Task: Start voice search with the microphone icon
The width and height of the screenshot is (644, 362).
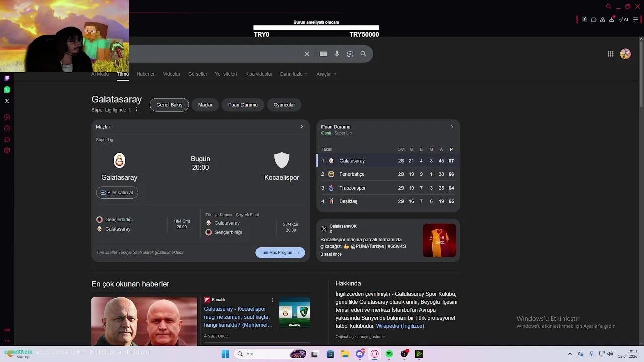Action: 337,54
